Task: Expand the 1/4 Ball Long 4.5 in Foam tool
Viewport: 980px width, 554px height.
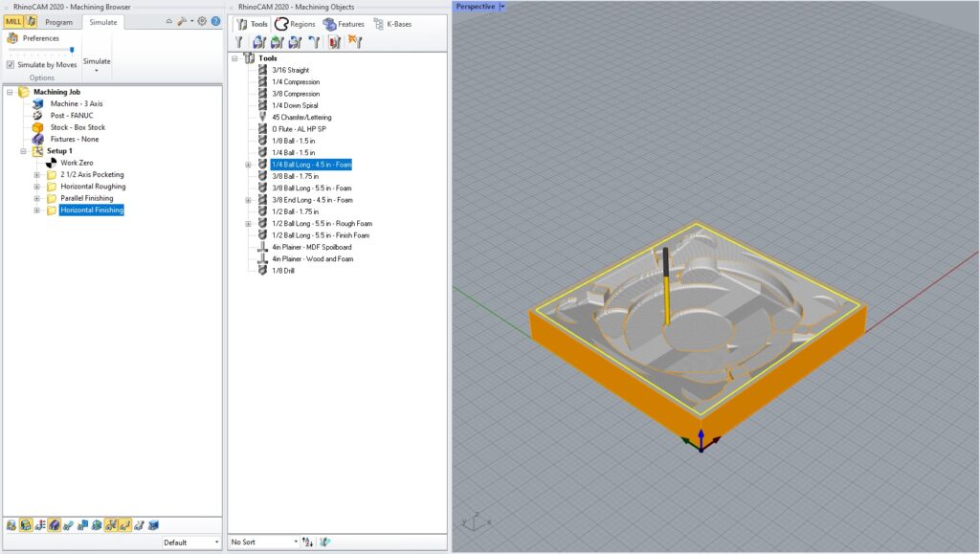Action: click(x=248, y=165)
